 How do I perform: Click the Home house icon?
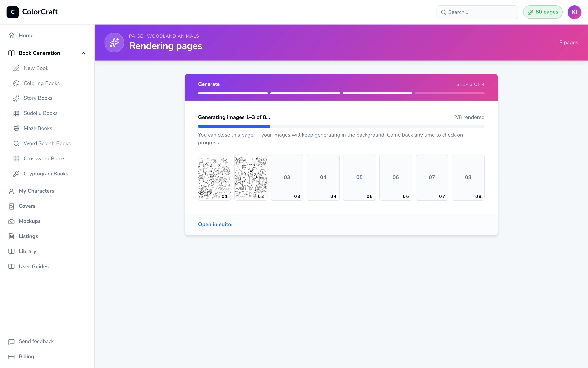tap(11, 36)
